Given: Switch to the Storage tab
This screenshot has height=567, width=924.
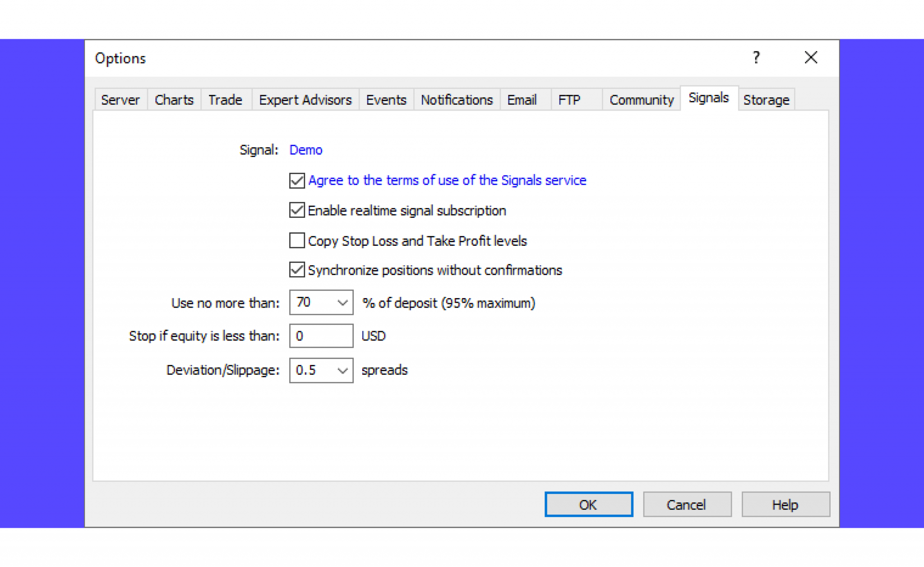Looking at the screenshot, I should [x=767, y=100].
